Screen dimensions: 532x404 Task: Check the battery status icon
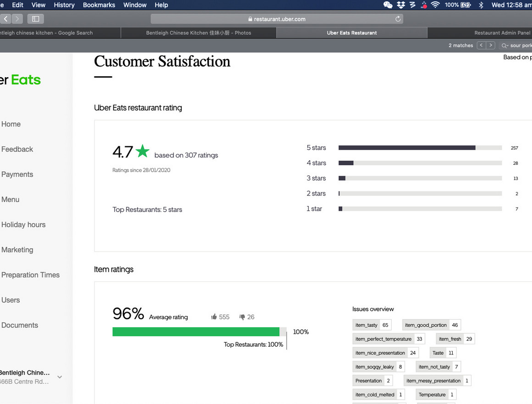(x=465, y=5)
